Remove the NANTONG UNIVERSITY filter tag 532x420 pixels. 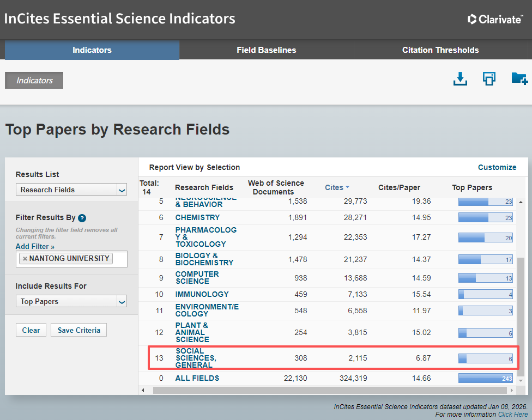click(25, 259)
